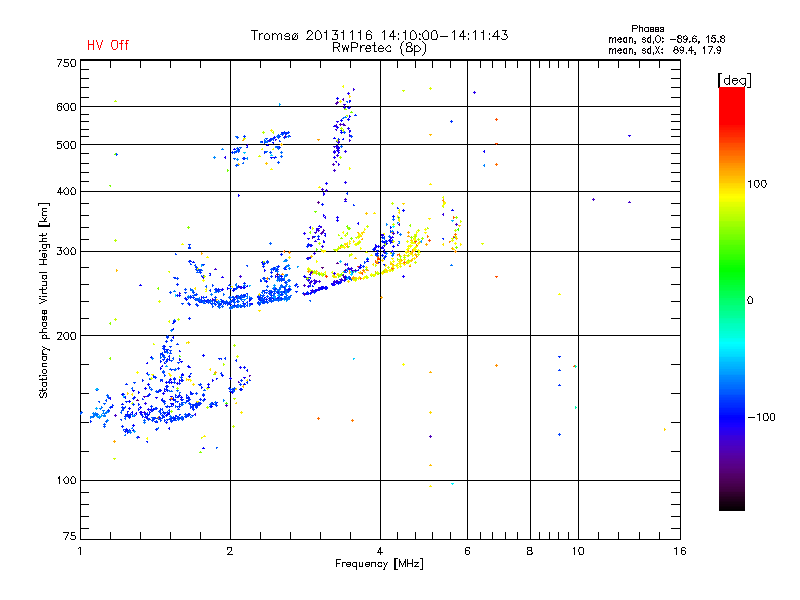Click the y-axis tick label '75'
Image resolution: width=800 pixels, height=600 pixels.
click(x=70, y=536)
